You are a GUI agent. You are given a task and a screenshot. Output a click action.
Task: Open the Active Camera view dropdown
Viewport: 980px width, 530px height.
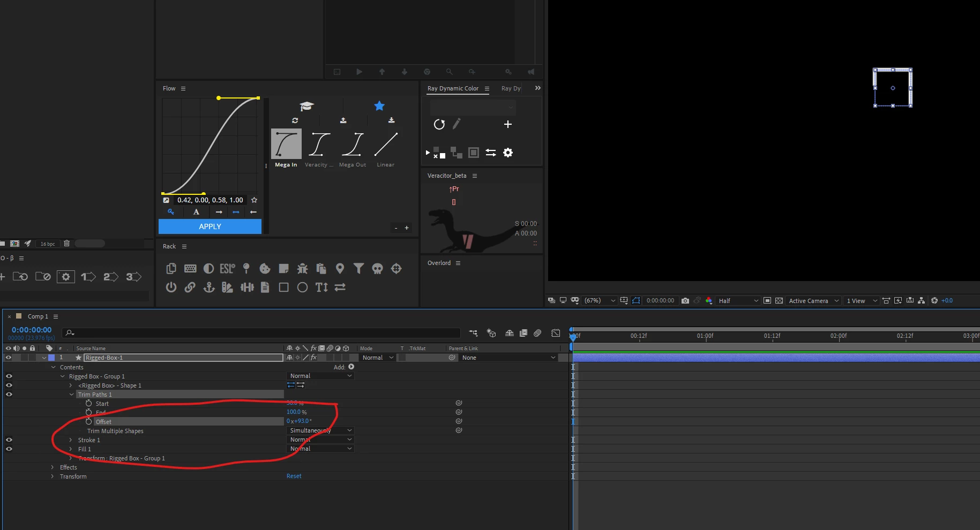(x=813, y=301)
